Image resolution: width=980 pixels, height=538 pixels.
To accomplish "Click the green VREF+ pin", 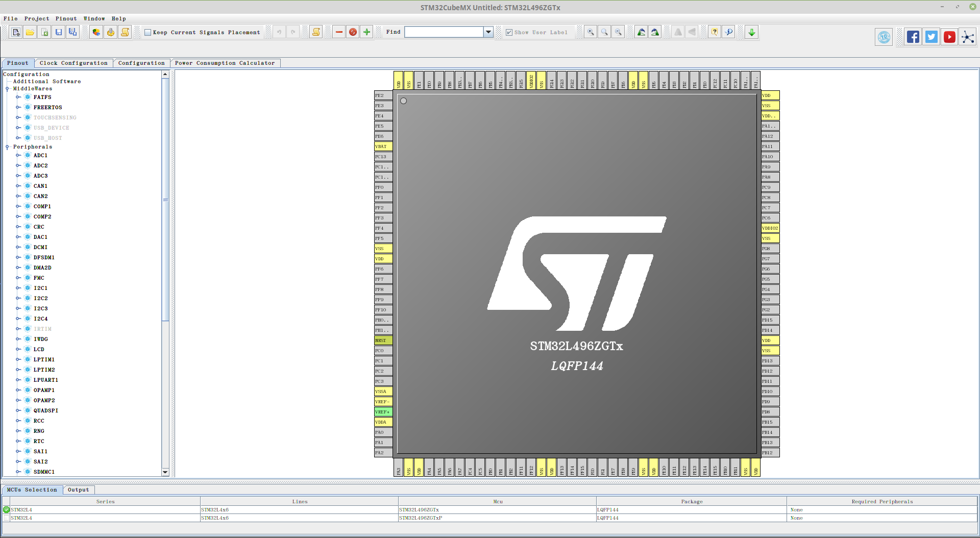I will (383, 412).
